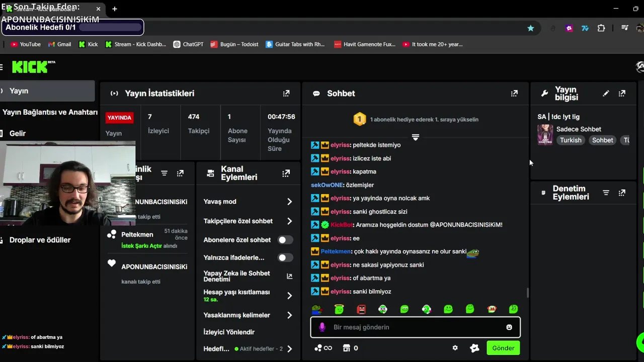The height and width of the screenshot is (362, 644).
Task: Click sekOwONE username in chat
Action: [x=327, y=185]
